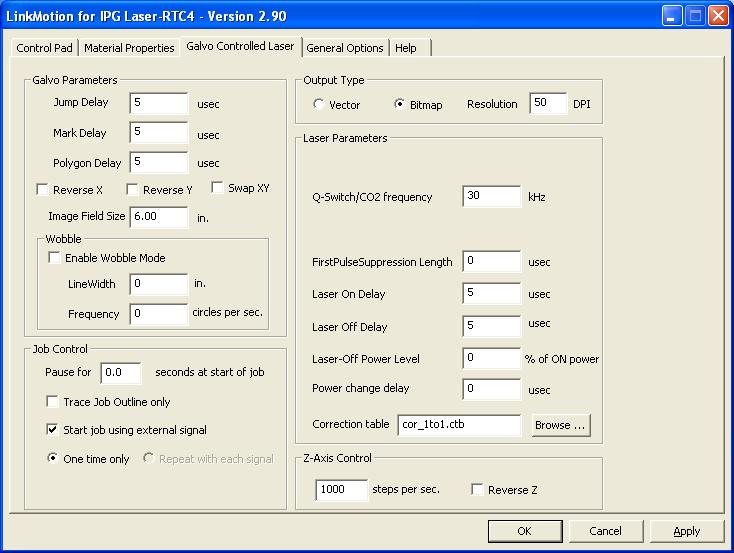Minimize the LinkMotion window
This screenshot has width=734, height=553.
click(x=672, y=16)
